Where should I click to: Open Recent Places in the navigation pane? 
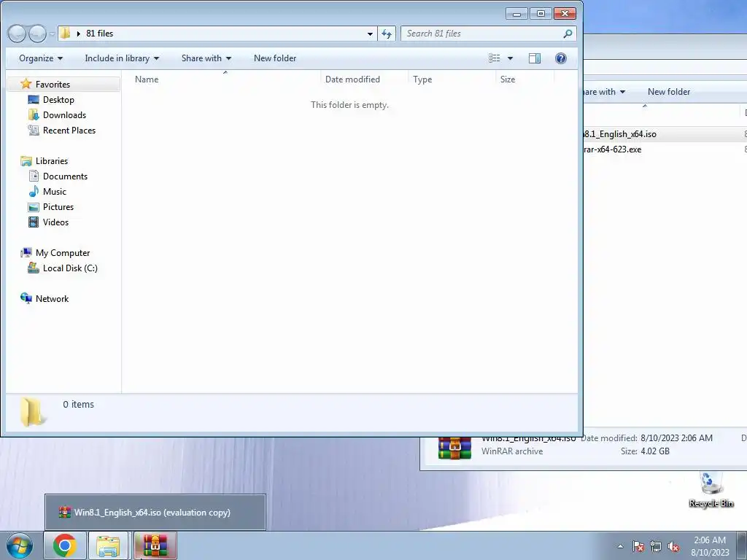[x=69, y=130]
